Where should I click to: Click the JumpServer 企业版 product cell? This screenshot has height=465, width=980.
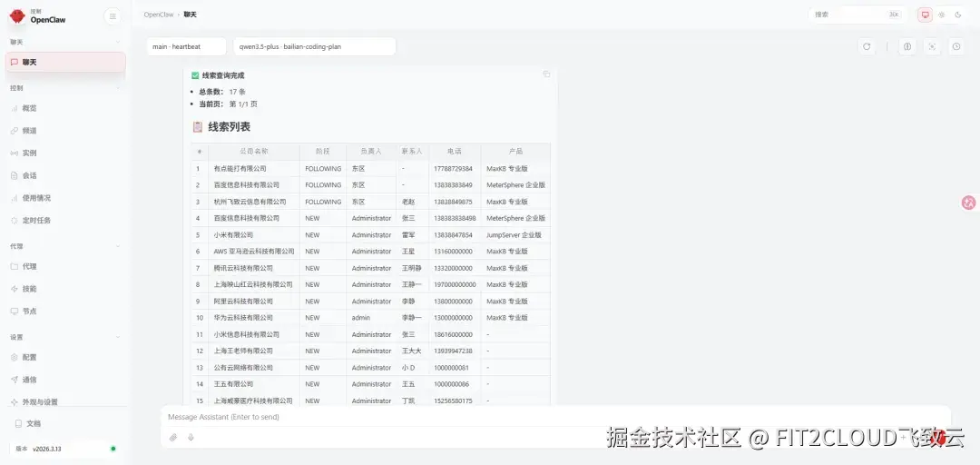(x=514, y=234)
